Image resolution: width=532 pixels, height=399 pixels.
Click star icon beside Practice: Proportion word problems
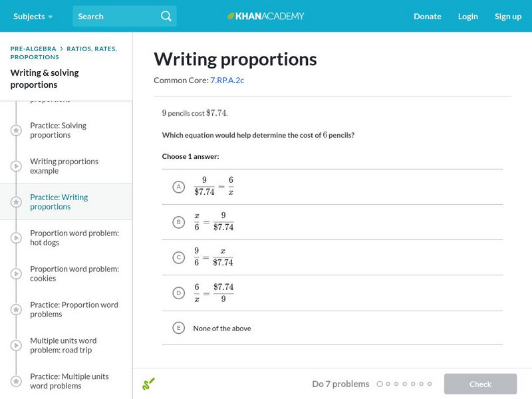coord(16,310)
